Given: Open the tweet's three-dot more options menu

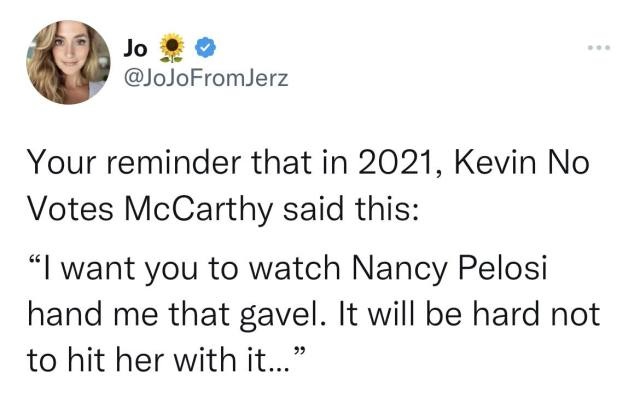Looking at the screenshot, I should (598, 47).
